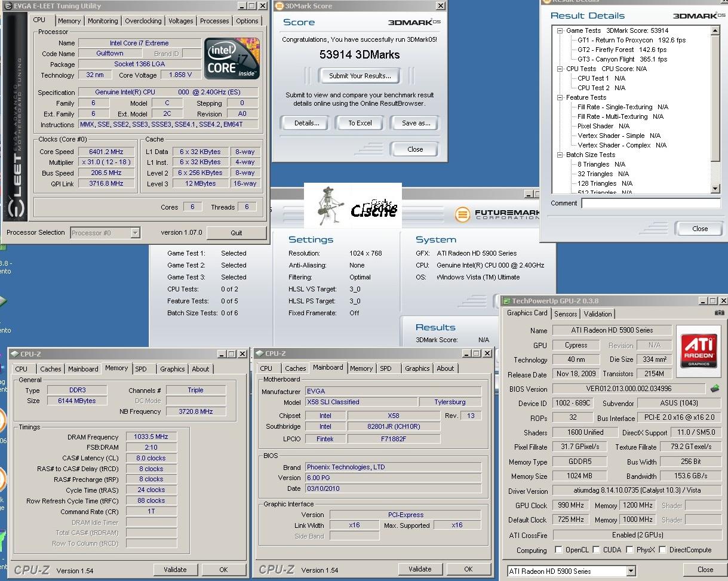Open About tab in CPU-Z Mainboard window
Viewport: 728px width, 581px height.
point(445,368)
